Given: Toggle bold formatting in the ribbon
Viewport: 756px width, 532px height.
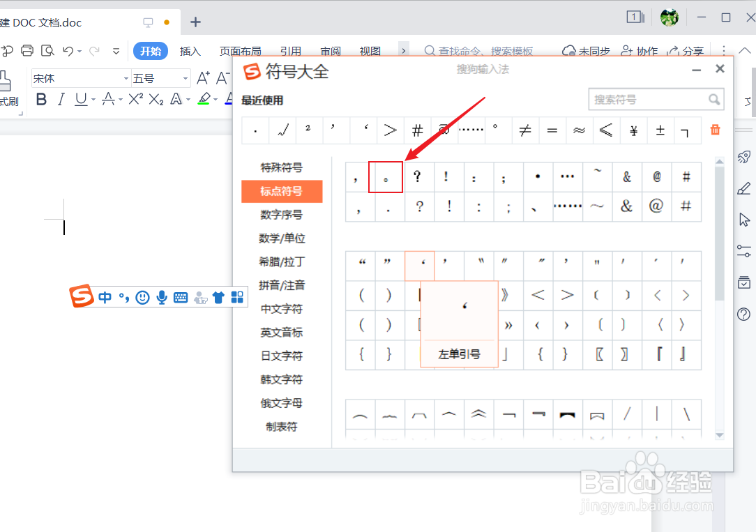Looking at the screenshot, I should (x=40, y=99).
